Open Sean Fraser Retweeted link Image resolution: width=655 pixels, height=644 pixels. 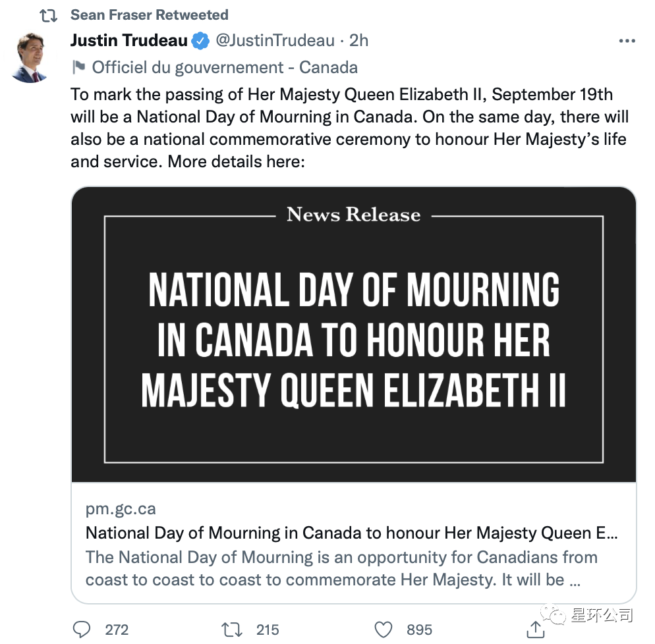(149, 14)
